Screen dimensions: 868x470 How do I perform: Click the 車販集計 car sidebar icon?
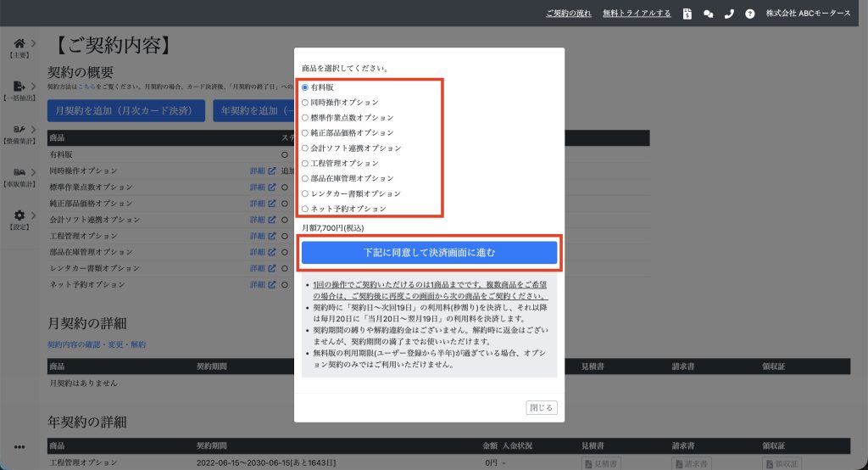(x=19, y=172)
